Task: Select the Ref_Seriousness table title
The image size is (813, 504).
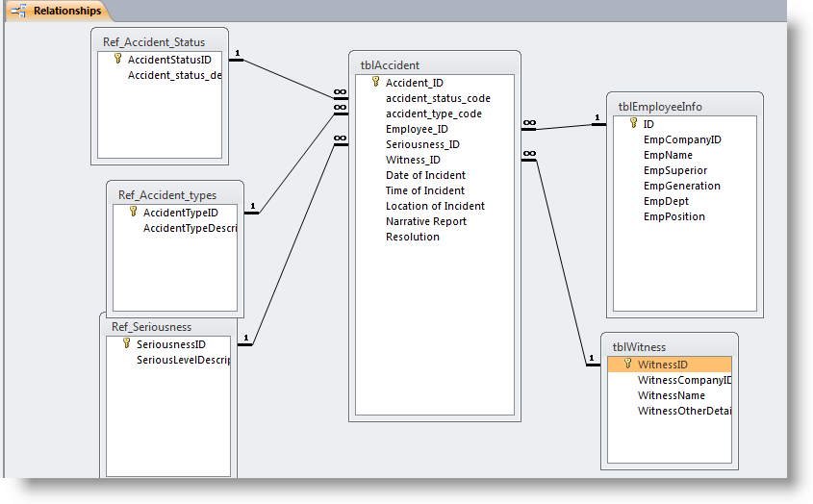Action: click(151, 327)
